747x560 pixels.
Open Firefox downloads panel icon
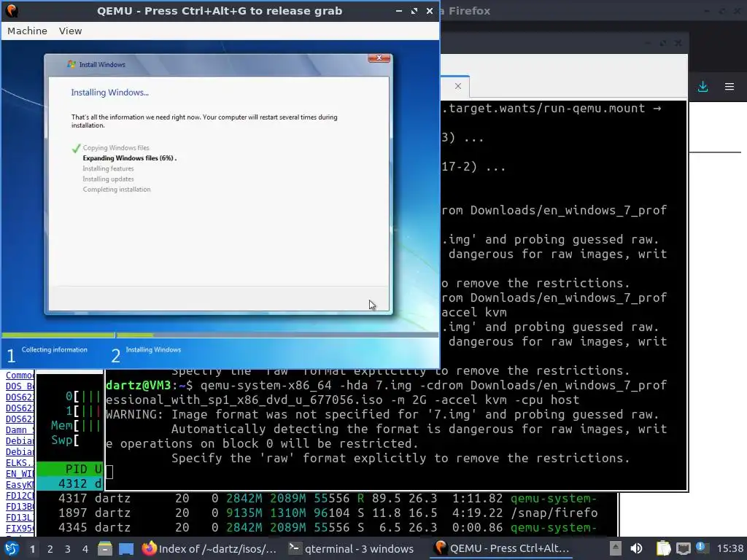pyautogui.click(x=703, y=87)
